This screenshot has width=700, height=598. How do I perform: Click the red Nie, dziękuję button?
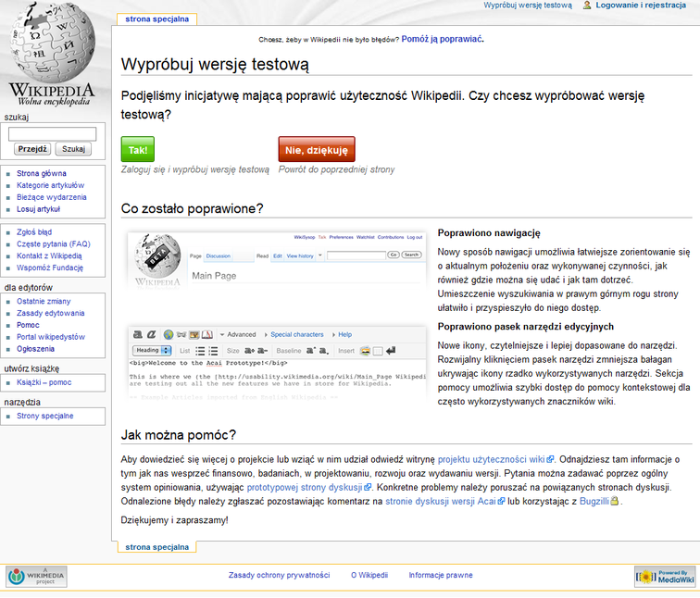point(317,150)
